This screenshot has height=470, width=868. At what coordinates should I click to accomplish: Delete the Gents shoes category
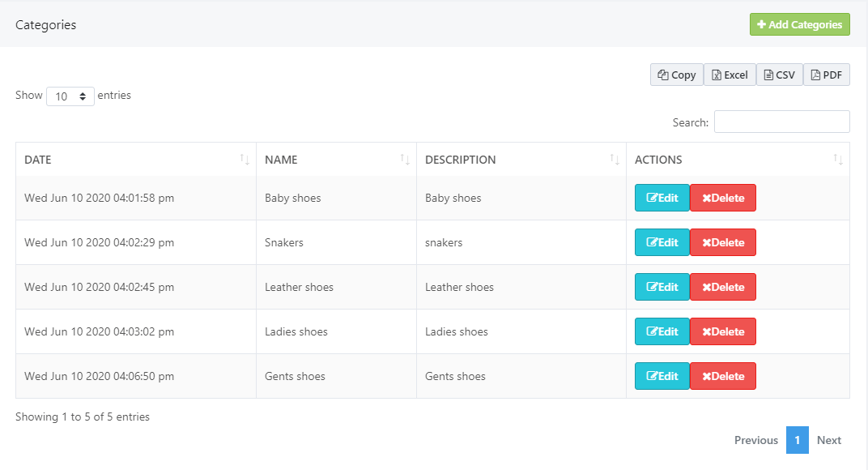pos(723,376)
